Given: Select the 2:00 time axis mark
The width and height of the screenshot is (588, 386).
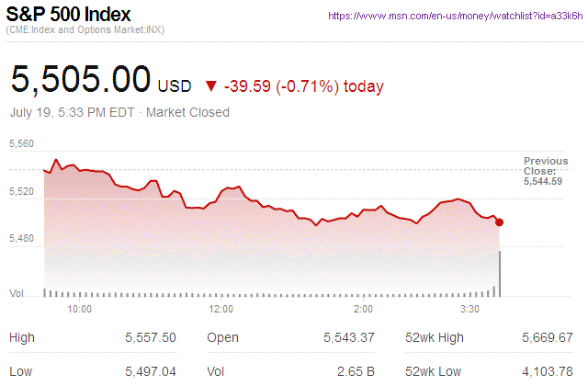Looking at the screenshot, I should 363,309.
